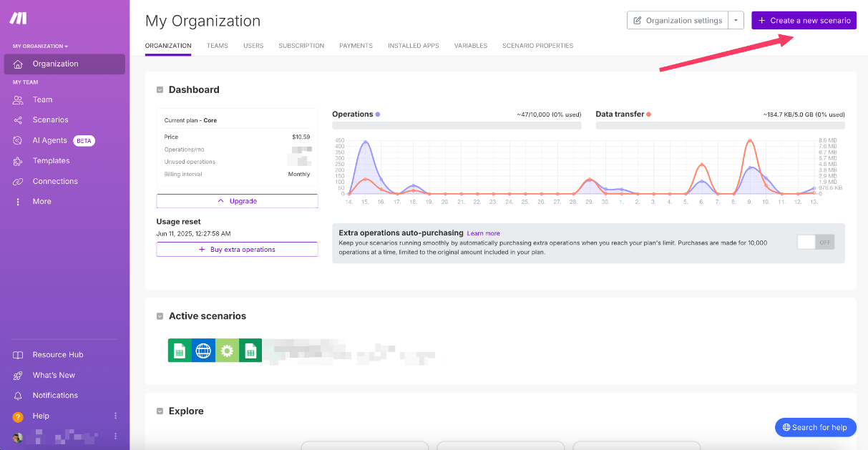Click the Scenarios share icon
The height and width of the screenshot is (450, 868).
18,120
